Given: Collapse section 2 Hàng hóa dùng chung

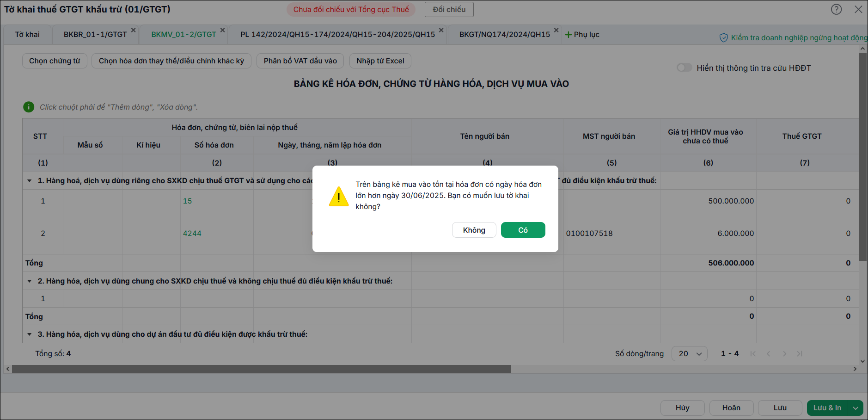Looking at the screenshot, I should [x=30, y=281].
